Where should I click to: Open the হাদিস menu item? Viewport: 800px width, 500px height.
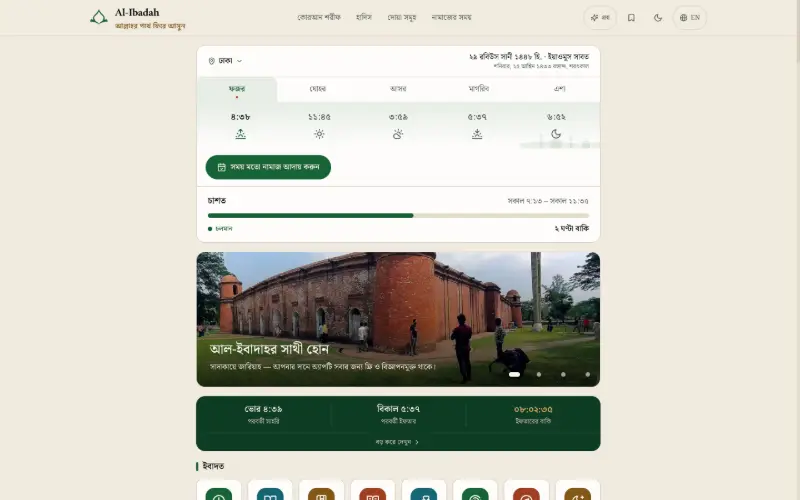point(364,17)
